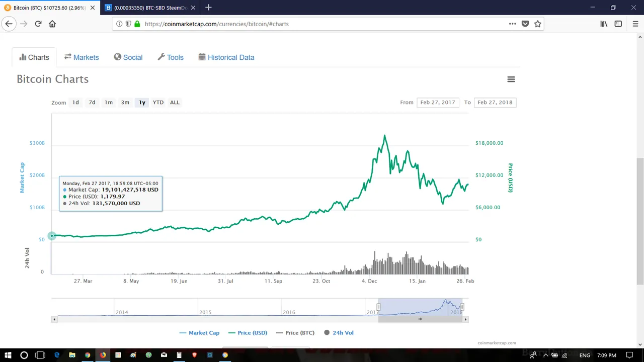Edit the From date field
This screenshot has width=644, height=362.
tap(438, 103)
